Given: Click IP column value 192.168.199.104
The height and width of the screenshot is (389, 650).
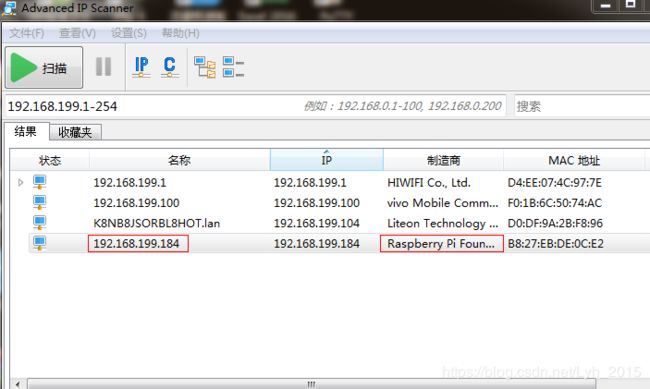Looking at the screenshot, I should tap(317, 223).
